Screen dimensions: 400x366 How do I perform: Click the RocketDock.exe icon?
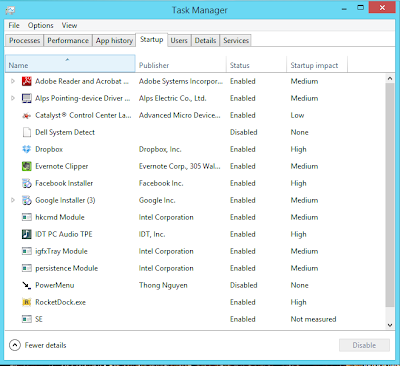click(x=26, y=302)
